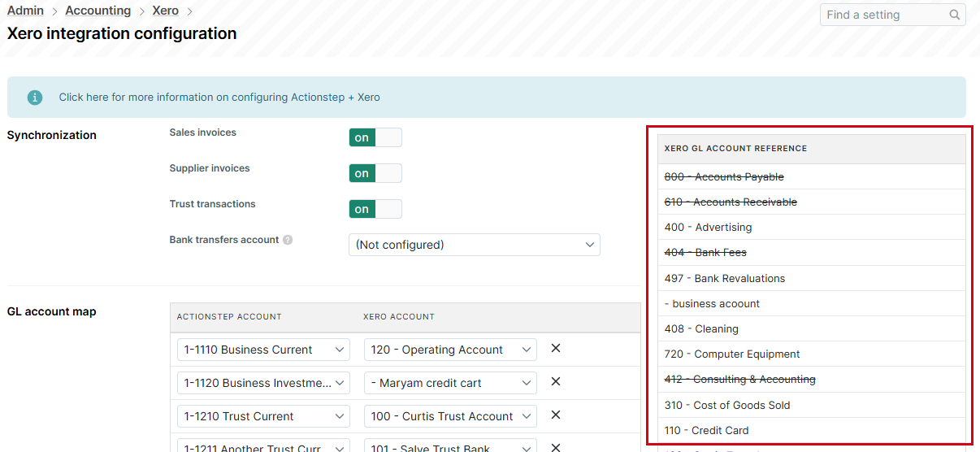Click the GL account map section label
Screen dimensions: 980x452
pos(52,311)
